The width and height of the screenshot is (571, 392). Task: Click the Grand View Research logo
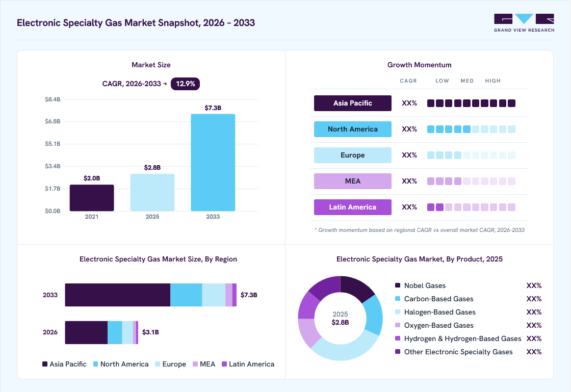point(524,23)
